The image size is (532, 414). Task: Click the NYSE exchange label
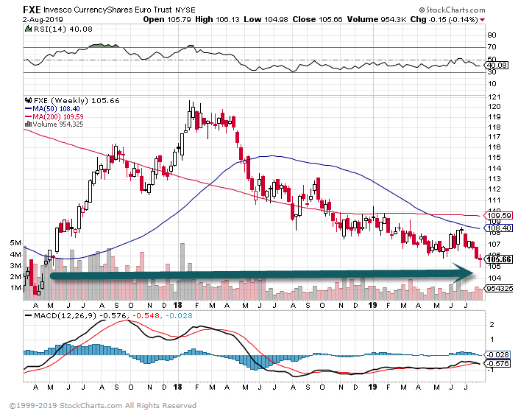point(185,10)
